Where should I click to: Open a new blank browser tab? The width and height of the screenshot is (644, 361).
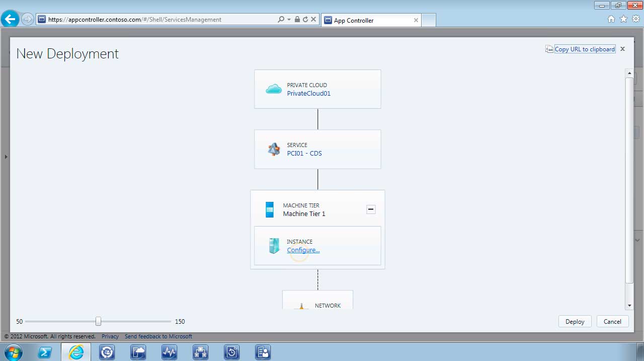pyautogui.click(x=428, y=20)
